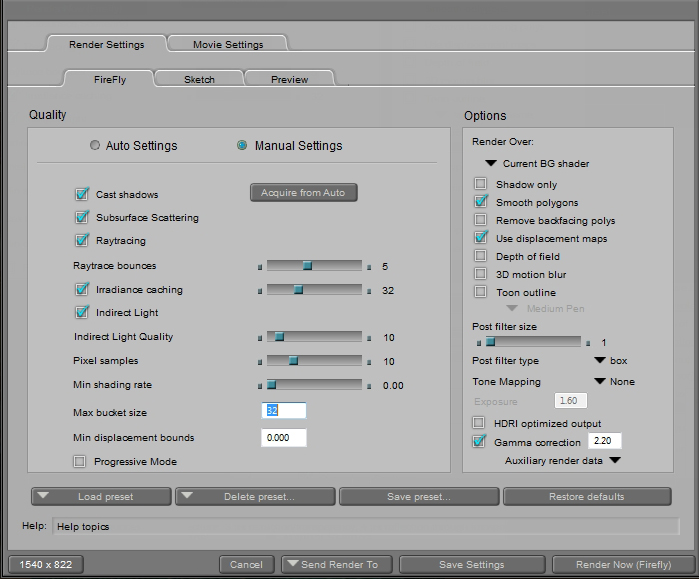Enable the Shadow only checkbox
The image size is (699, 579).
[481, 184]
